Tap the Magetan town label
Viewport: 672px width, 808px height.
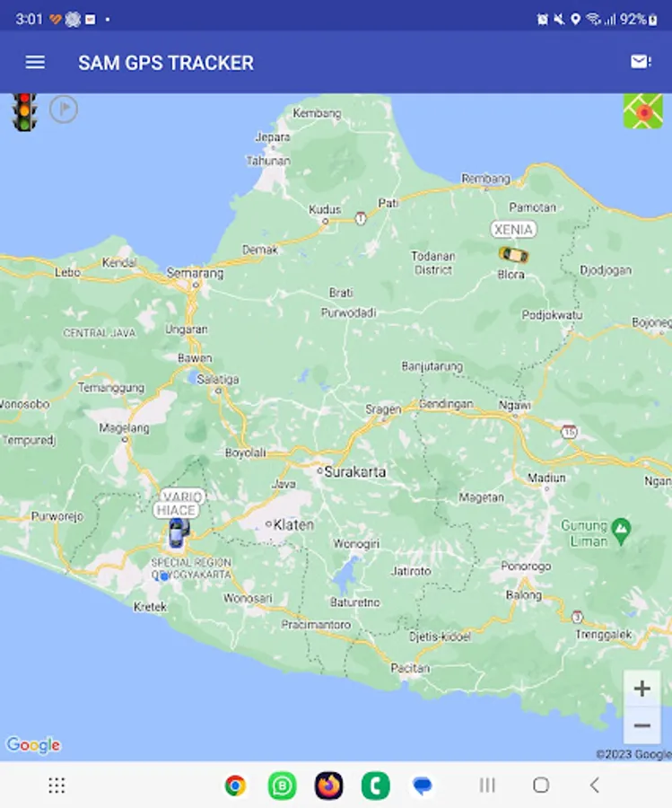[x=482, y=497]
